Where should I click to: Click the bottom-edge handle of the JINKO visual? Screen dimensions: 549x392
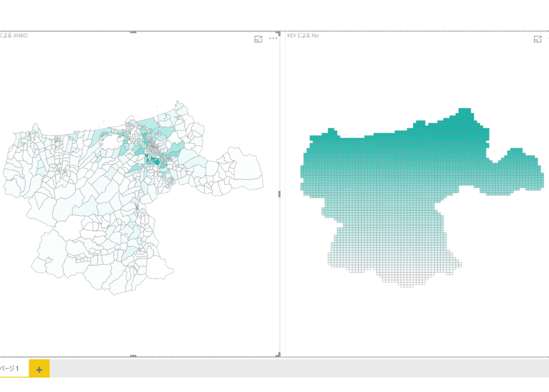pyautogui.click(x=134, y=356)
